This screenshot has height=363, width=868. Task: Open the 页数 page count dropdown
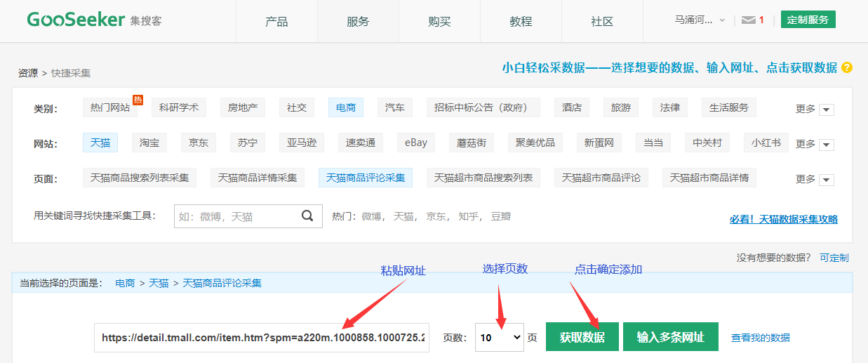pos(500,337)
